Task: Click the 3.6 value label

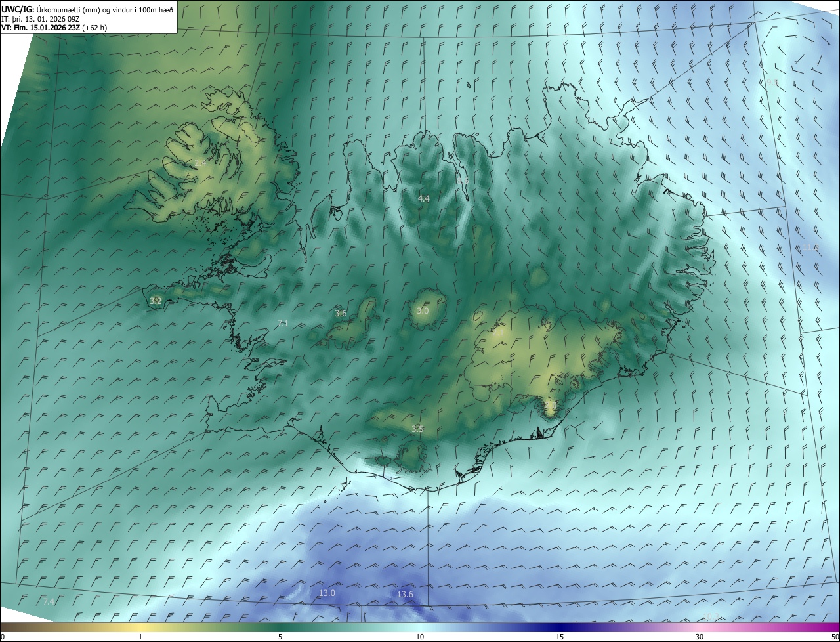Action: click(x=341, y=314)
